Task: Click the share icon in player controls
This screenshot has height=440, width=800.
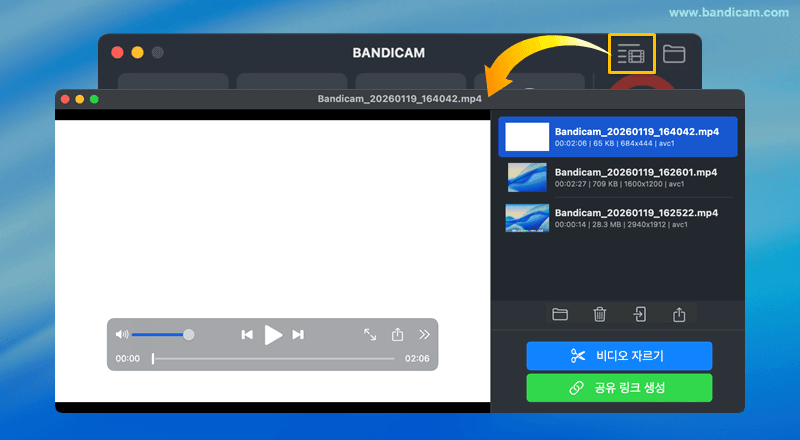Action: [x=397, y=335]
